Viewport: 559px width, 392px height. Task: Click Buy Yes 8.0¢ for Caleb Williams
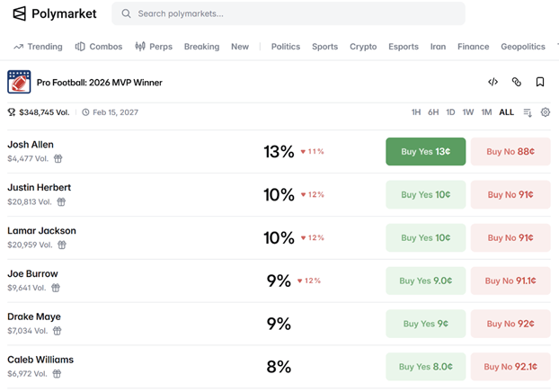tap(426, 367)
